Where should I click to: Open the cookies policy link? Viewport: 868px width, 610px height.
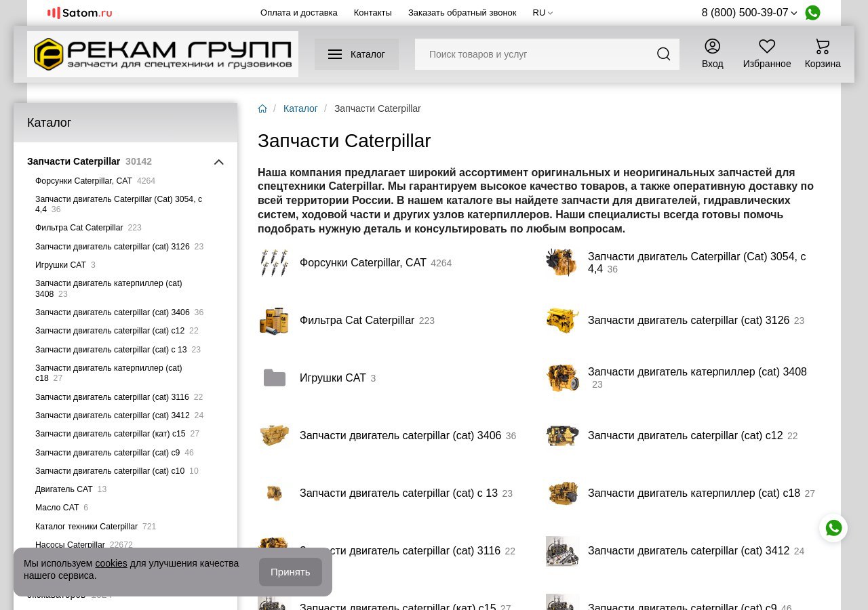pyautogui.click(x=111, y=563)
